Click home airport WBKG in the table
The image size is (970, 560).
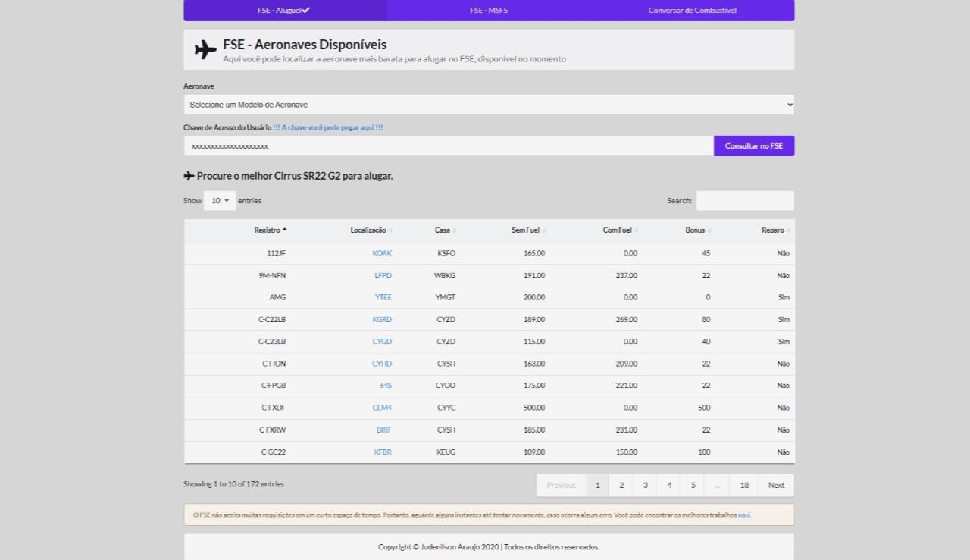[x=445, y=275]
